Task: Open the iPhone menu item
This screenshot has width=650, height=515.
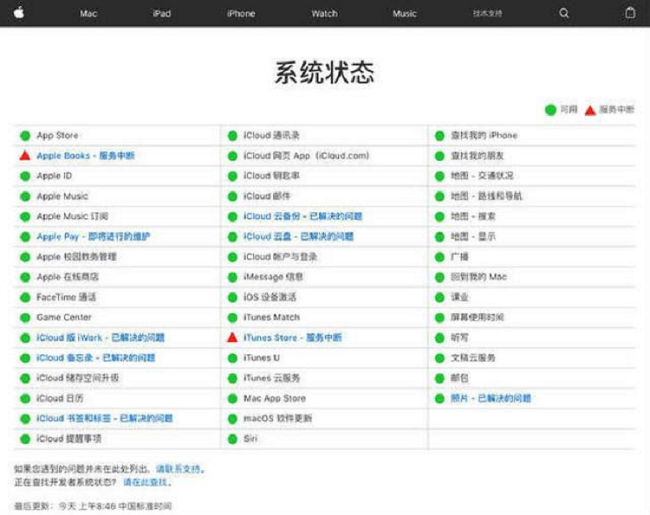Action: pos(241,14)
